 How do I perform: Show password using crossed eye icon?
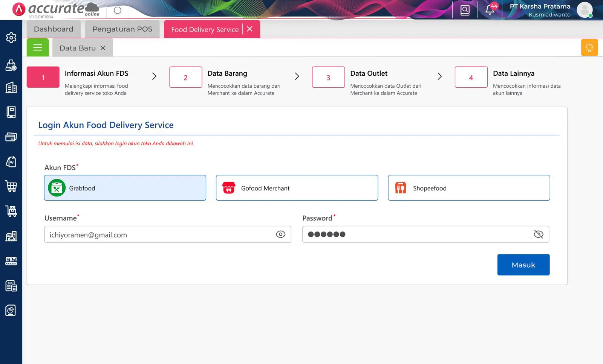[538, 235]
